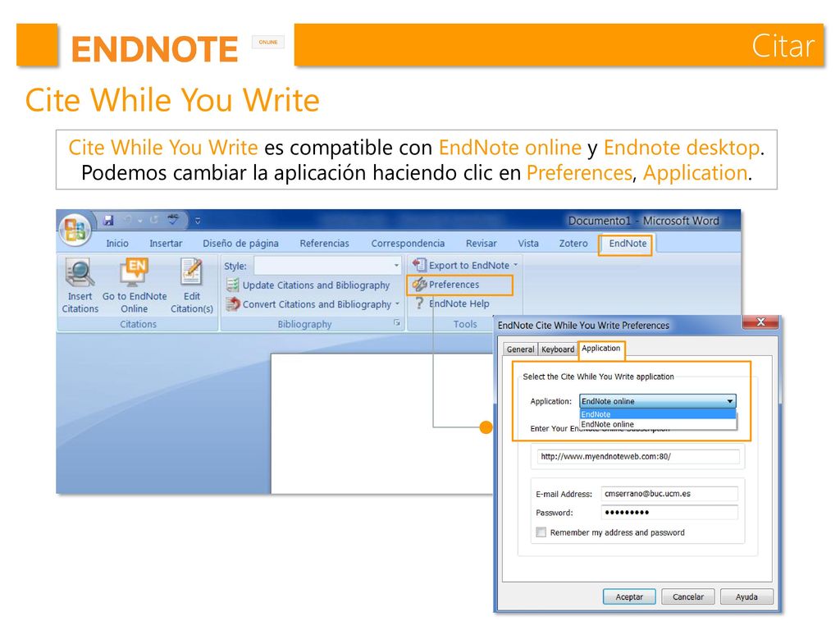The image size is (840, 630).
Task: Click the URL field with myendnoteweb address
Action: coord(638,456)
